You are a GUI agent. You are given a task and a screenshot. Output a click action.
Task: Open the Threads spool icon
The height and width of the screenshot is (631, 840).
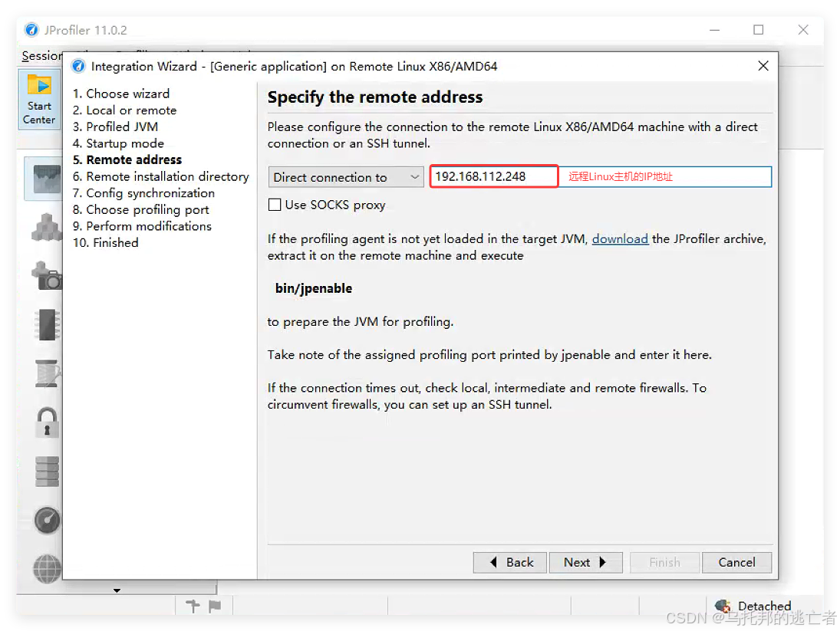47,373
